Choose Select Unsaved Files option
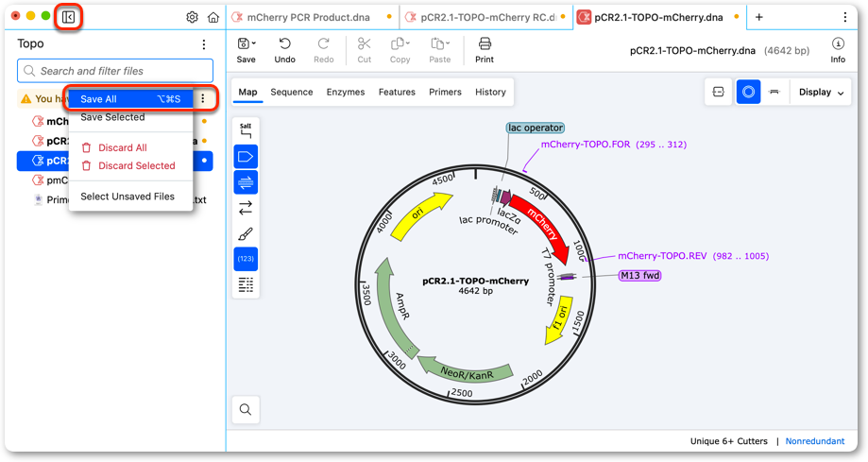Viewport: 868px width, 462px height. (130, 197)
